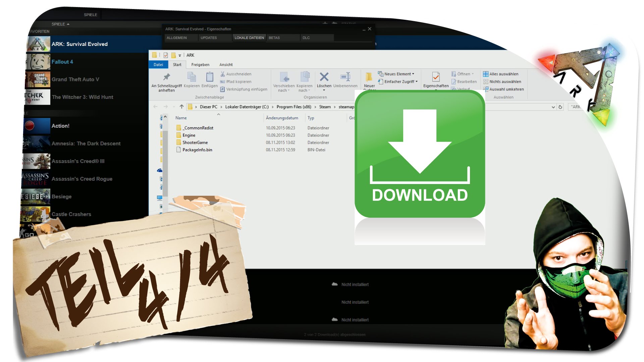Click Alles auswählen in the ribbon

pyautogui.click(x=501, y=74)
